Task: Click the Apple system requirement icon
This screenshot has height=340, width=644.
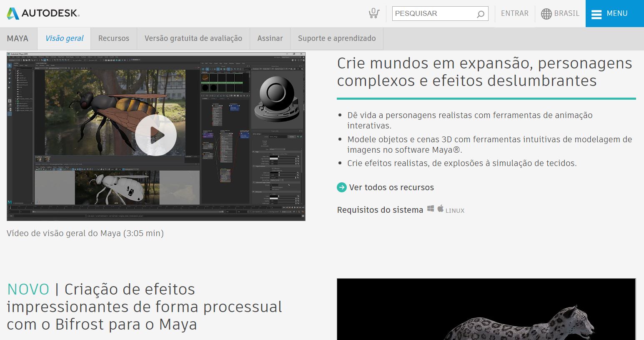Action: [441, 209]
